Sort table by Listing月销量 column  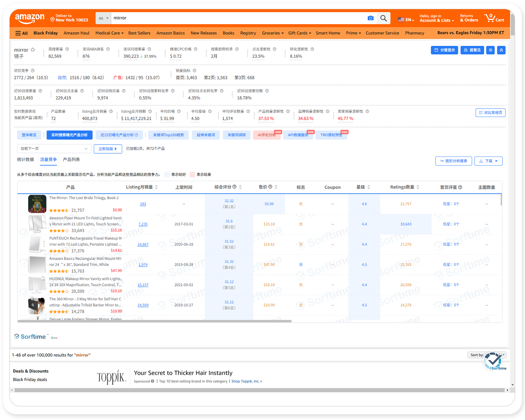pyautogui.click(x=156, y=187)
